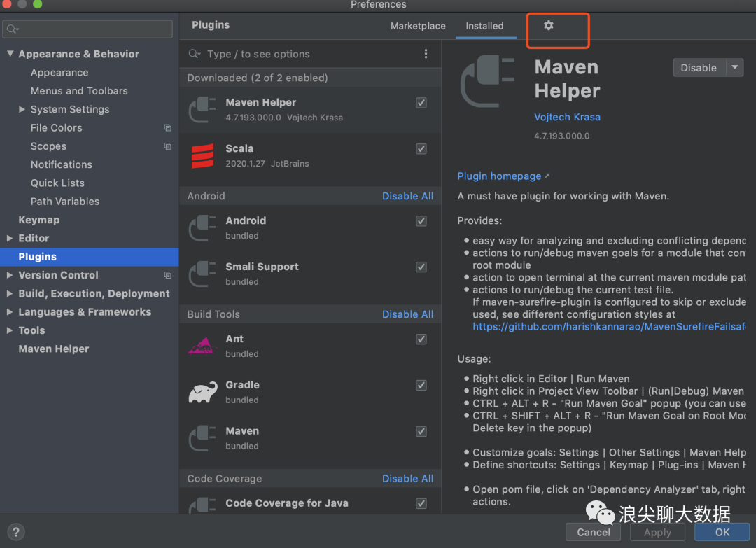Uncheck the Scala plugin checkbox
Screen dimensions: 756x548
pos(421,149)
